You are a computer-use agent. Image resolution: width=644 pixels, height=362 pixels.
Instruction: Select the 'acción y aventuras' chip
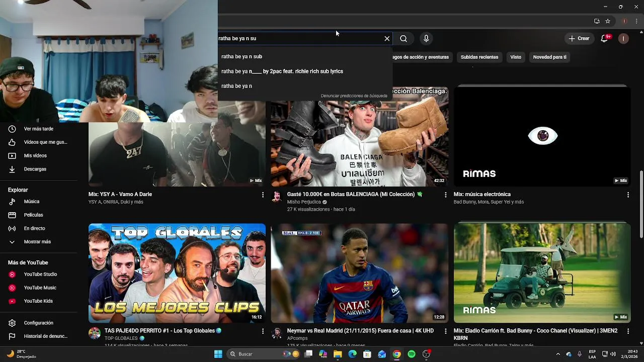coord(422,57)
